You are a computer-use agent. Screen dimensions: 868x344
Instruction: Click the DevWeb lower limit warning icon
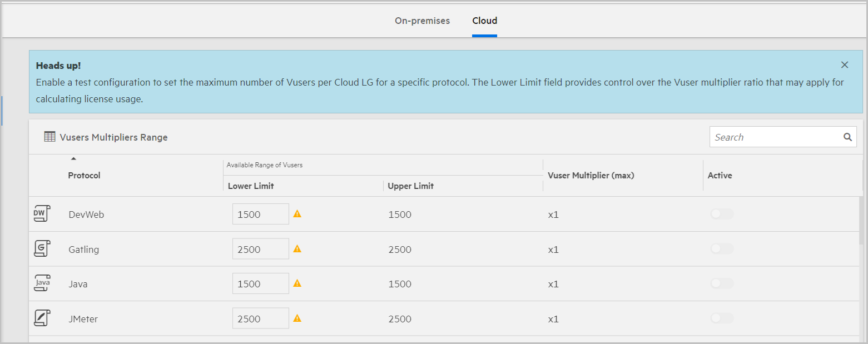(x=297, y=214)
